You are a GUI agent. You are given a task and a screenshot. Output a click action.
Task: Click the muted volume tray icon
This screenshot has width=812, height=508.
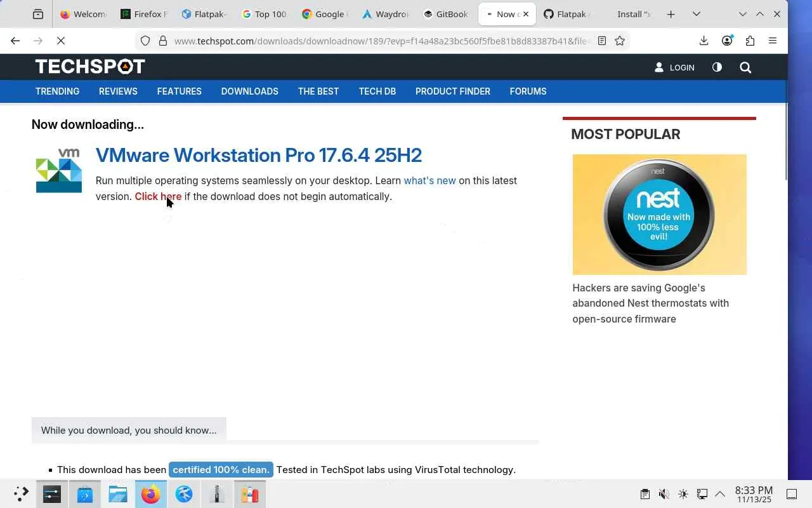click(x=664, y=494)
